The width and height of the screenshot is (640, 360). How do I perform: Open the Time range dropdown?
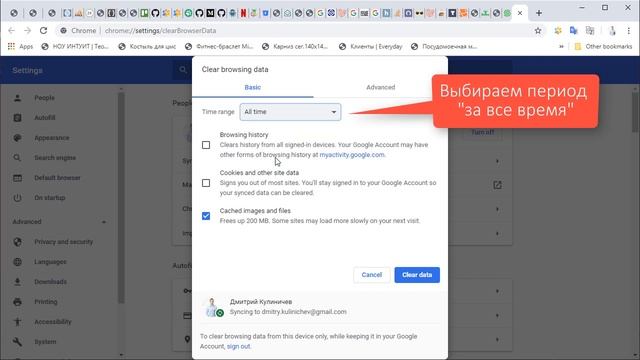(290, 112)
